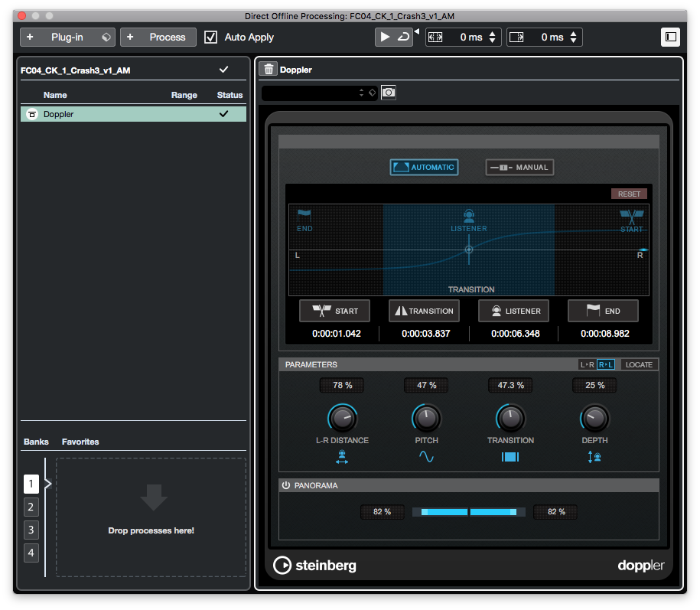Click the 0:00:03.837 transition time
This screenshot has height=610, width=700.
pos(425,334)
